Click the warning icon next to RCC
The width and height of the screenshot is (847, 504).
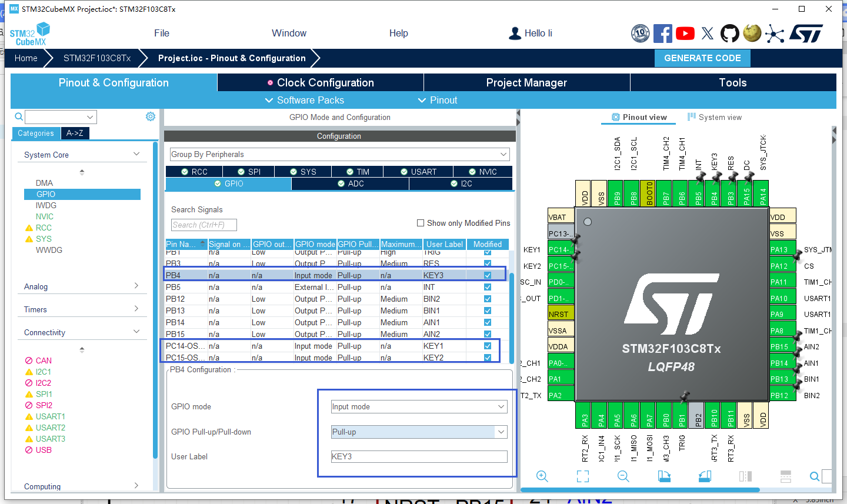(29, 228)
